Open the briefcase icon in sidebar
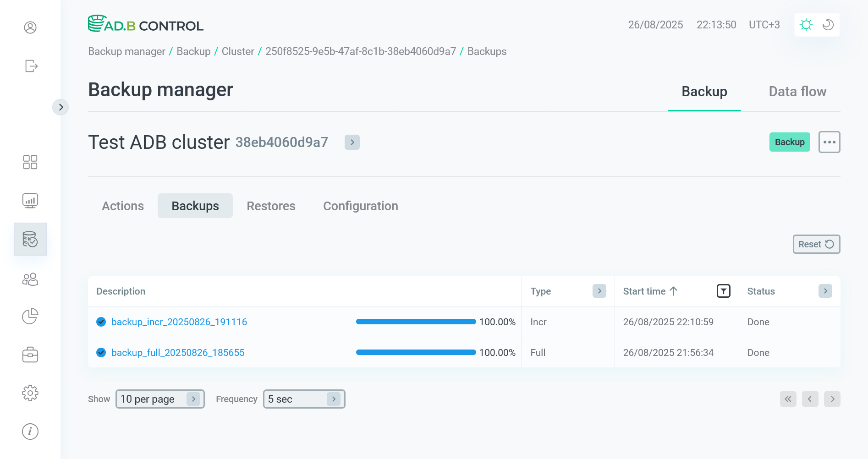This screenshot has width=868, height=459. [30, 355]
